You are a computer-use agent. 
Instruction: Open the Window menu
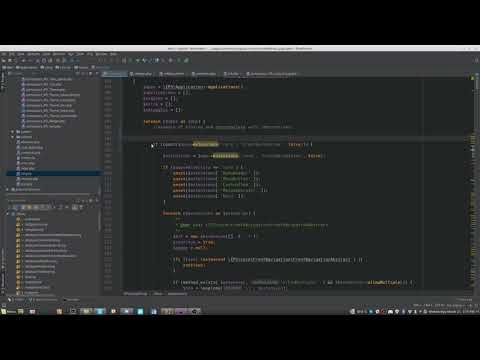101,54
